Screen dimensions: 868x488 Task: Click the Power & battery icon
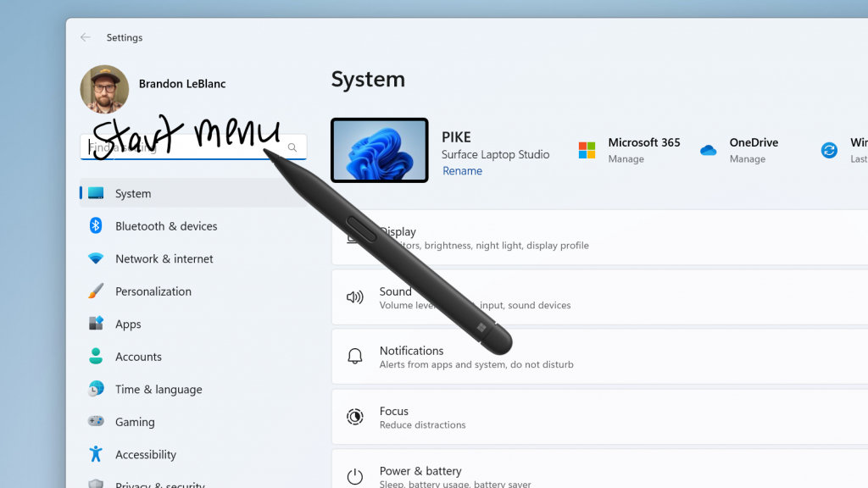click(354, 475)
